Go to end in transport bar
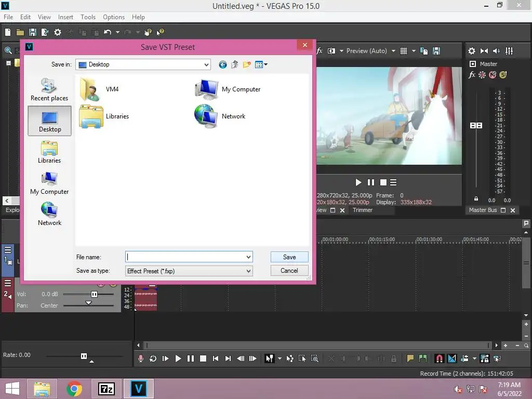Screen dimensions: 532x399 pyautogui.click(x=228, y=358)
